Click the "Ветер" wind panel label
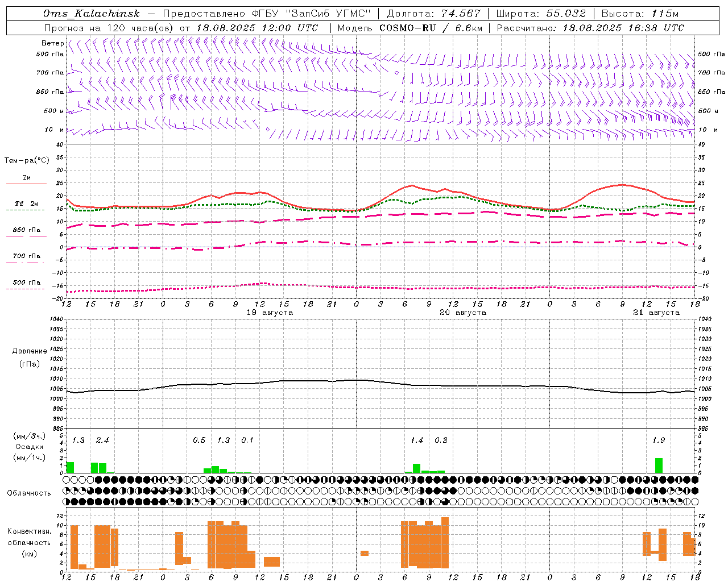728x582 pixels. (x=52, y=43)
